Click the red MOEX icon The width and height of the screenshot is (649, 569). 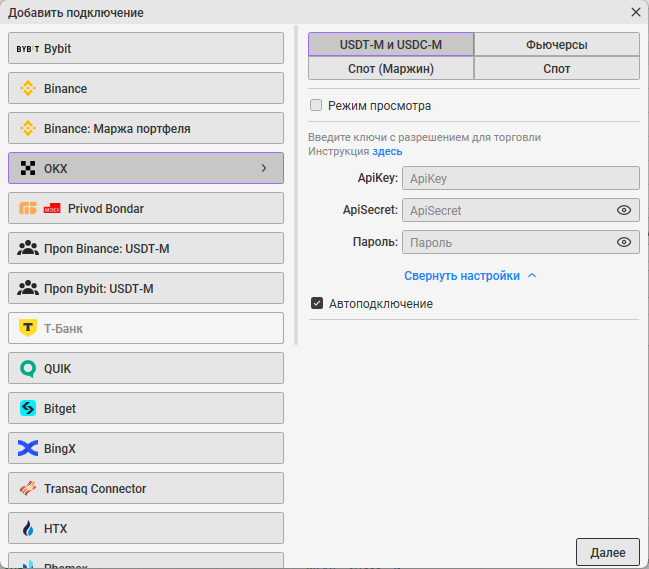pyautogui.click(x=52, y=209)
